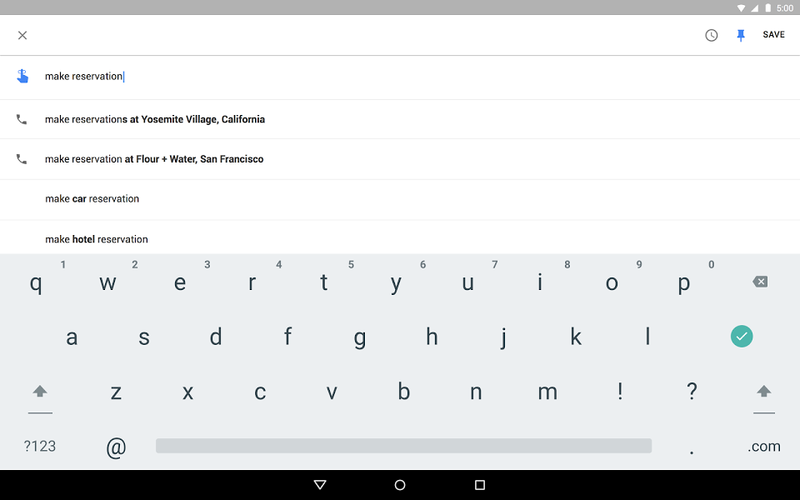The image size is (800, 500).
Task: Toggle the right shift key
Action: (x=764, y=392)
